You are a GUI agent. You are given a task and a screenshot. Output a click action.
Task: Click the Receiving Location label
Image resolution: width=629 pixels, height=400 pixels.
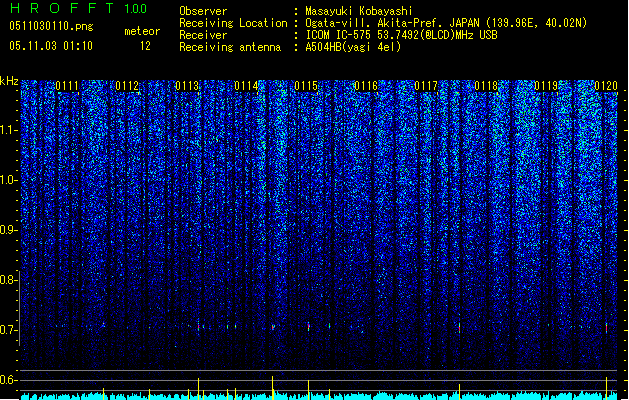[x=233, y=23]
